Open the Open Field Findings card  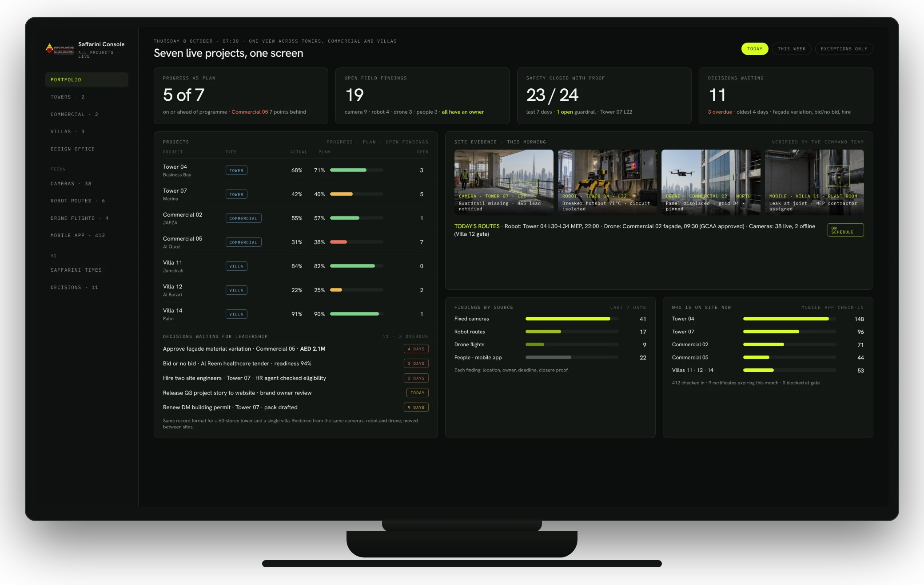[422, 96]
